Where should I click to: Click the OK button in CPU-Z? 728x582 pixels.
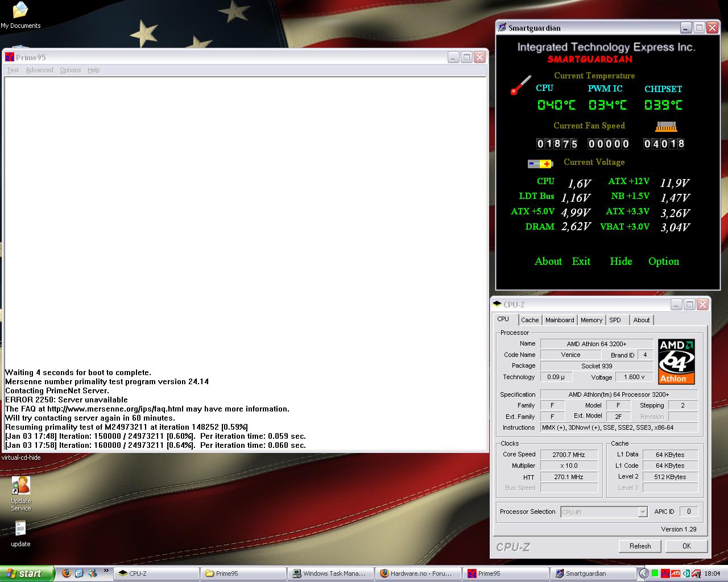click(686, 546)
